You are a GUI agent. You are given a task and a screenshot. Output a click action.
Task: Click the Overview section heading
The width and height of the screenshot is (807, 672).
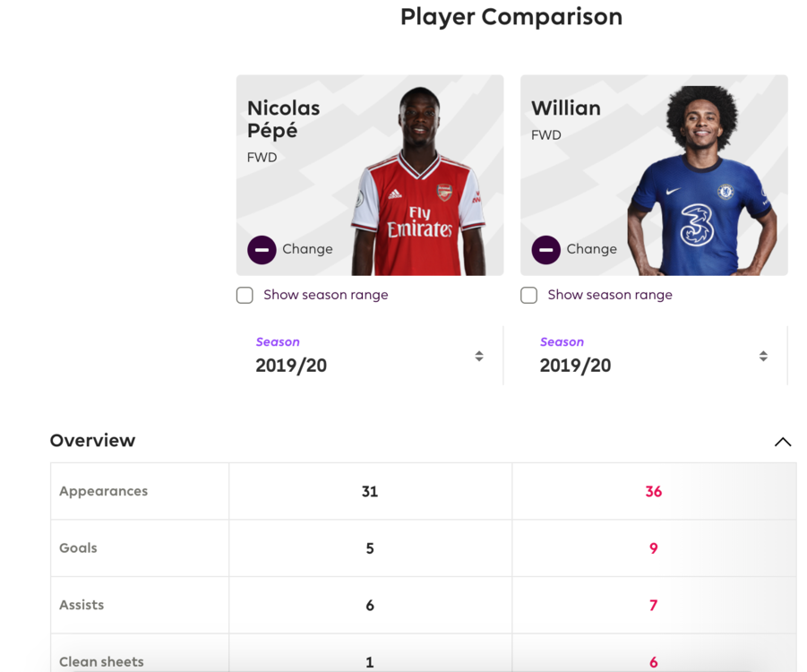pyautogui.click(x=92, y=441)
